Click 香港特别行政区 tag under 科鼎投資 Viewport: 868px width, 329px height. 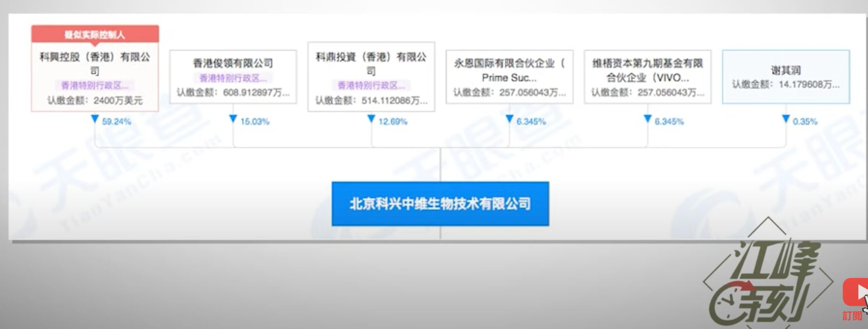(x=371, y=85)
